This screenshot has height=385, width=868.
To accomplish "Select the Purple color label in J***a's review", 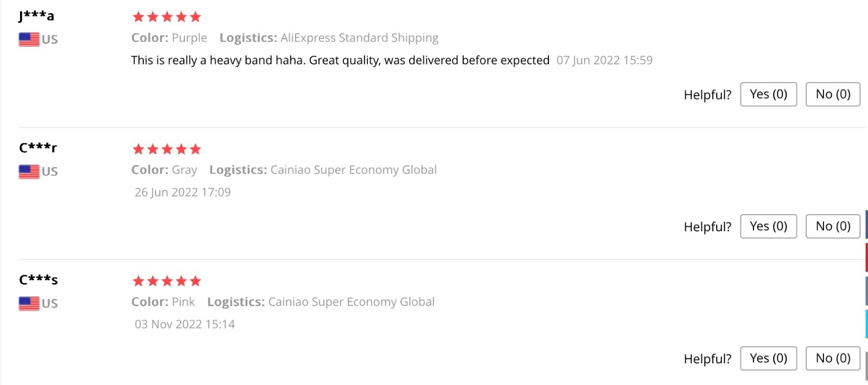I will point(189,37).
